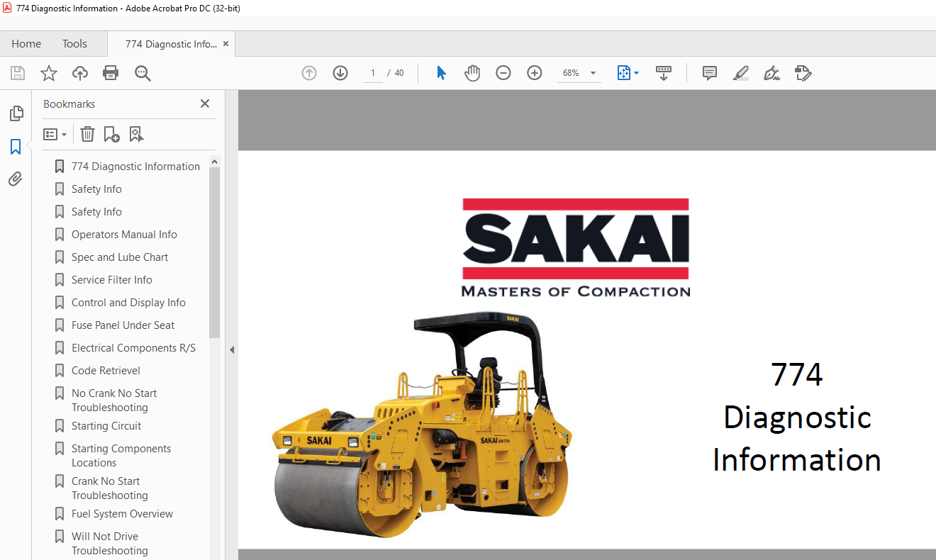Open bookmarks options menu dropdown
Screen dimensions: 936x560
[55, 134]
